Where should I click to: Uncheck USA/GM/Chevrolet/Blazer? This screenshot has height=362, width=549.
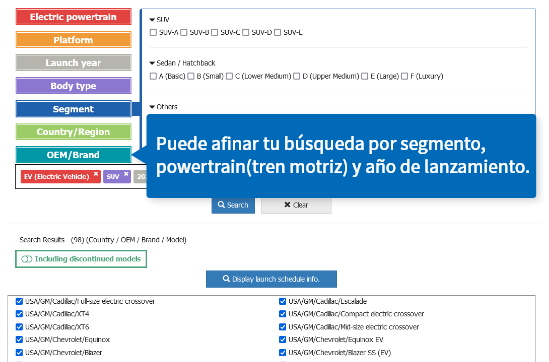19,353
